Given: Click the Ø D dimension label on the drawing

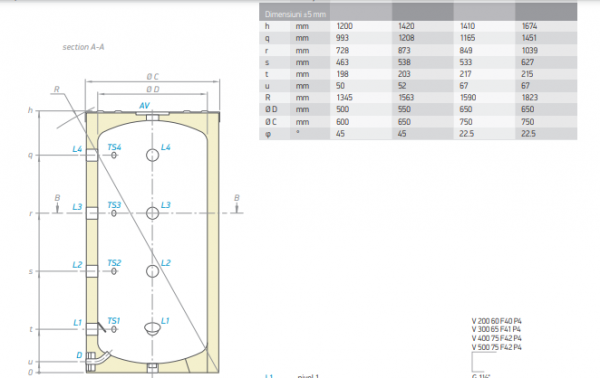Looking at the screenshot, I should pos(153,89).
